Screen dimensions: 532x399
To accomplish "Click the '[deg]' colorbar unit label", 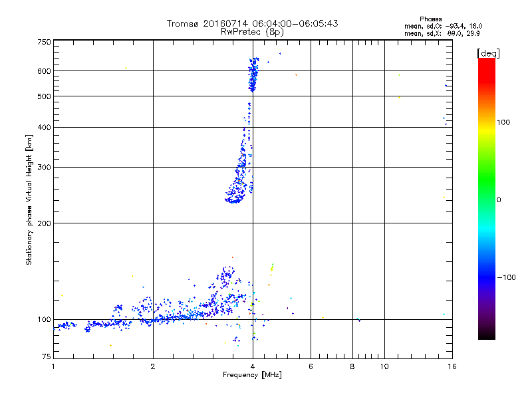I will click(488, 53).
